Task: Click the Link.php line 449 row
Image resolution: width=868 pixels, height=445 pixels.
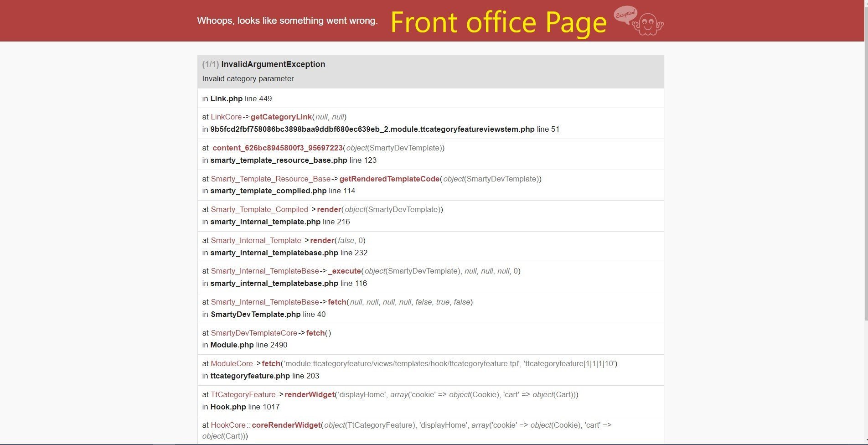Action: 430,98
